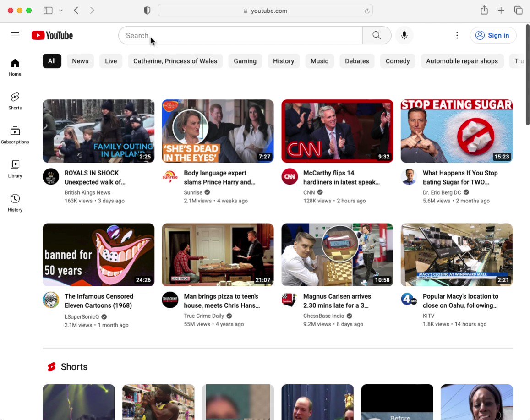The width and height of the screenshot is (530, 420).
Task: Select the All filter chip
Action: [52, 61]
